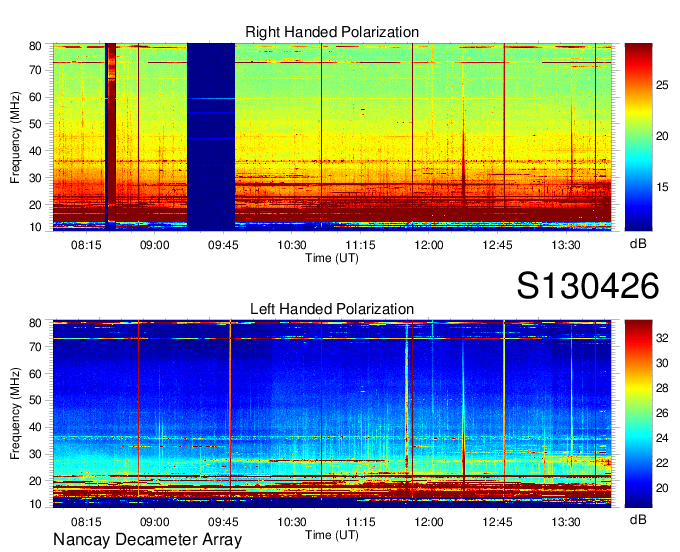Click the 13:30 time tick on the bottom plot

[x=566, y=522]
